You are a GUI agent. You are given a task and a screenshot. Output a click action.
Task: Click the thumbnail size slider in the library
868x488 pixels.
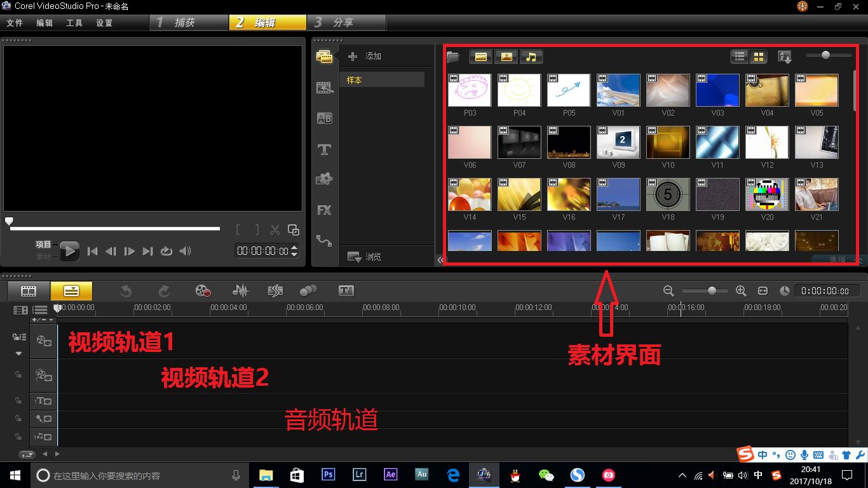[x=826, y=55]
